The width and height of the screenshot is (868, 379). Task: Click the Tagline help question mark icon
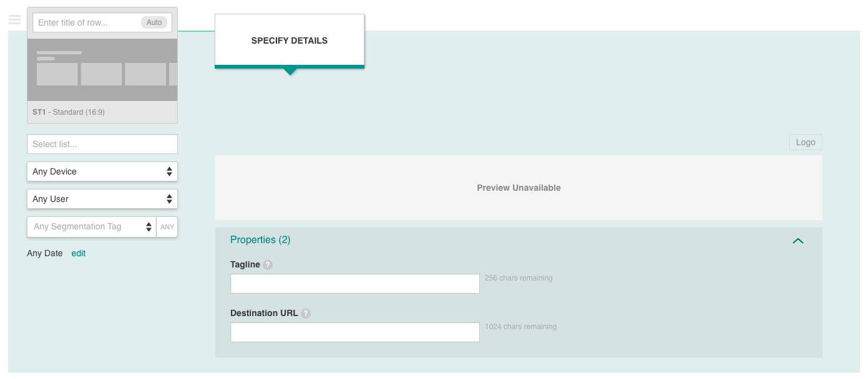point(268,265)
